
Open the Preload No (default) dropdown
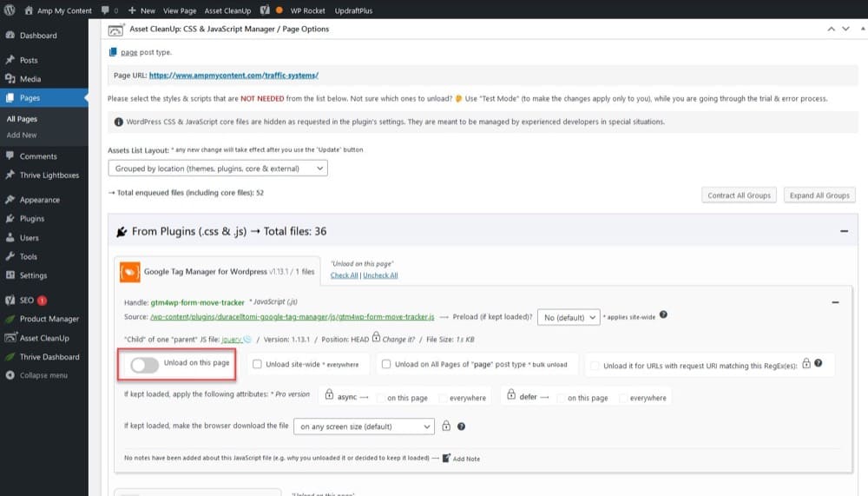(569, 318)
